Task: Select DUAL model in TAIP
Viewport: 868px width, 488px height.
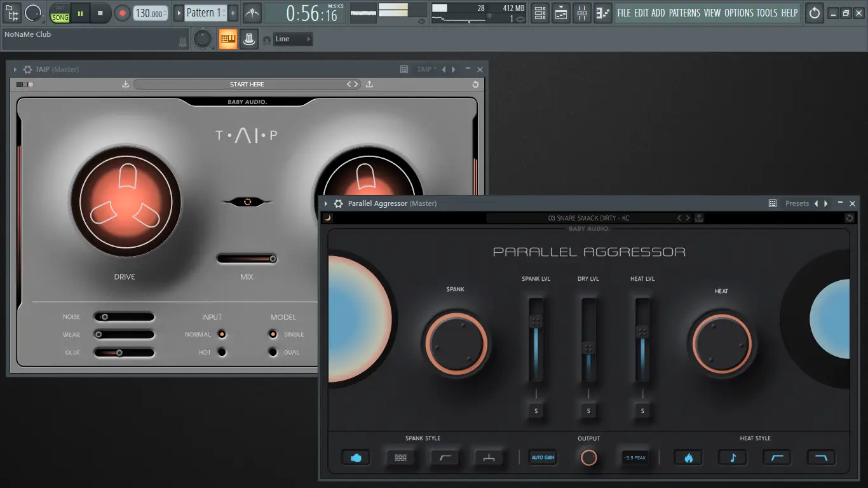Action: pos(273,352)
